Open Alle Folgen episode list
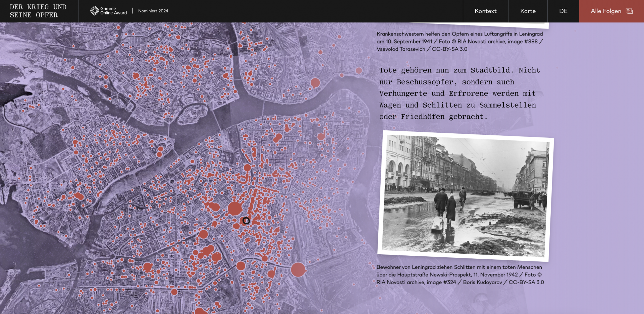This screenshot has height=314, width=644. [611, 11]
